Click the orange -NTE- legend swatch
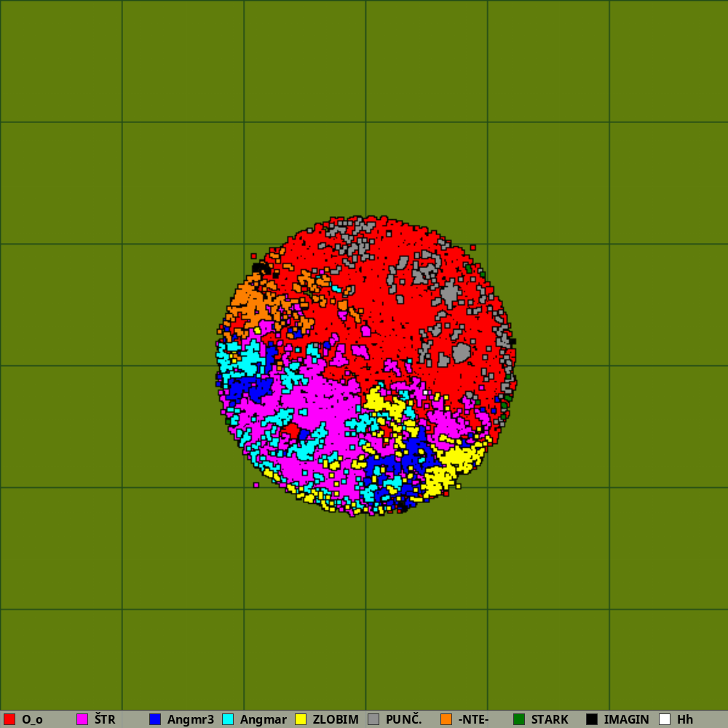Viewport: 728px width, 728px height. 446,719
